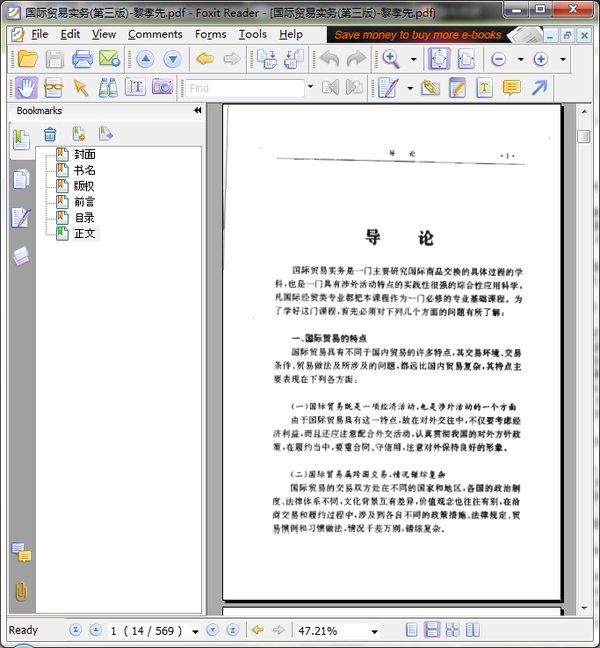The image size is (600, 648).
Task: Select the 版权 bookmark
Action: (x=84, y=186)
